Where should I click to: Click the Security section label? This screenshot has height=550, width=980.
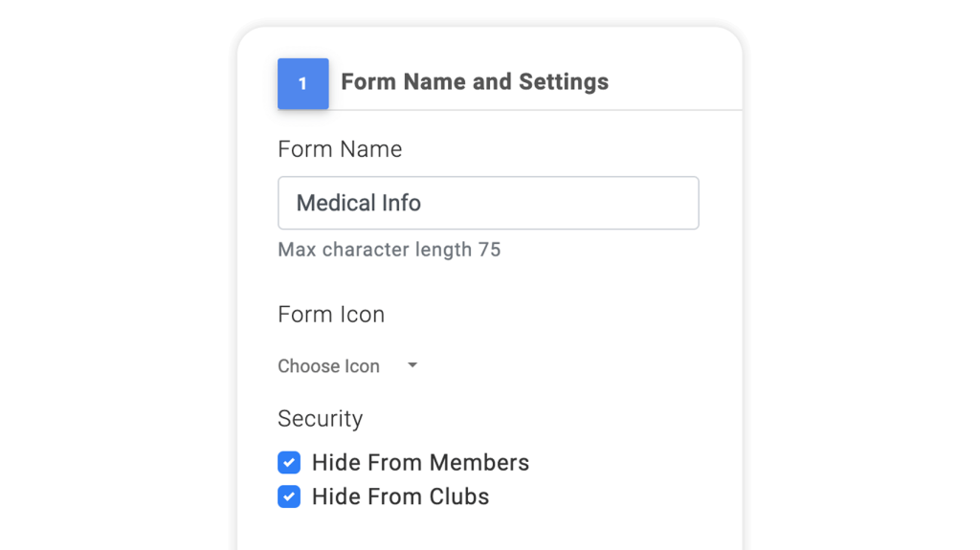click(x=321, y=419)
